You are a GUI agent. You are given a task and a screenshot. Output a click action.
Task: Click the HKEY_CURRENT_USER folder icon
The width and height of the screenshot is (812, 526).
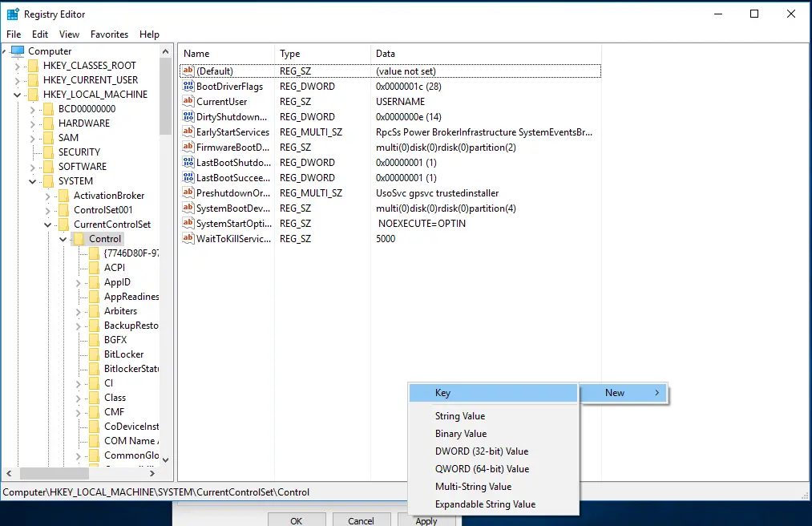click(33, 80)
